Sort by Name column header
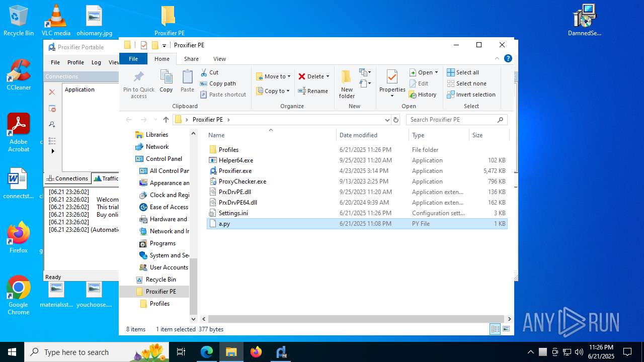 [x=271, y=135]
